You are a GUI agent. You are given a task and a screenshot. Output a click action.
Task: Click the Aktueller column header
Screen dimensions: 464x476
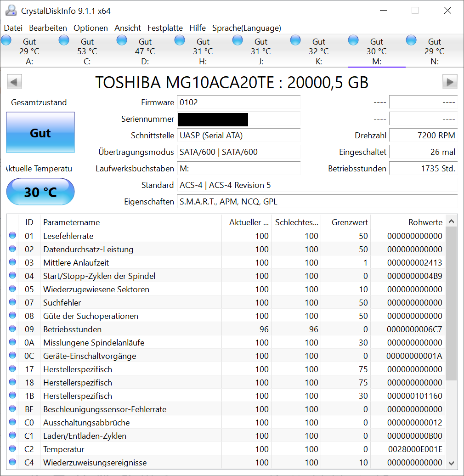pyautogui.click(x=246, y=222)
